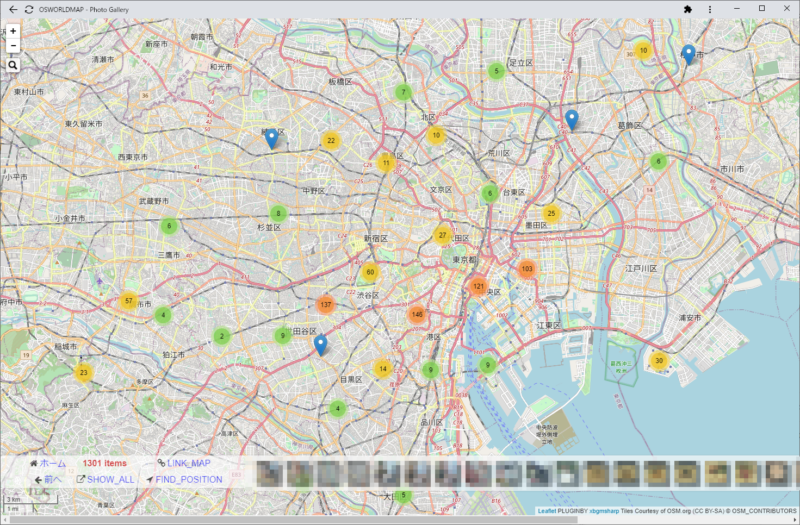Expand the orange 121 cluster
The image size is (800, 525).
[478, 286]
